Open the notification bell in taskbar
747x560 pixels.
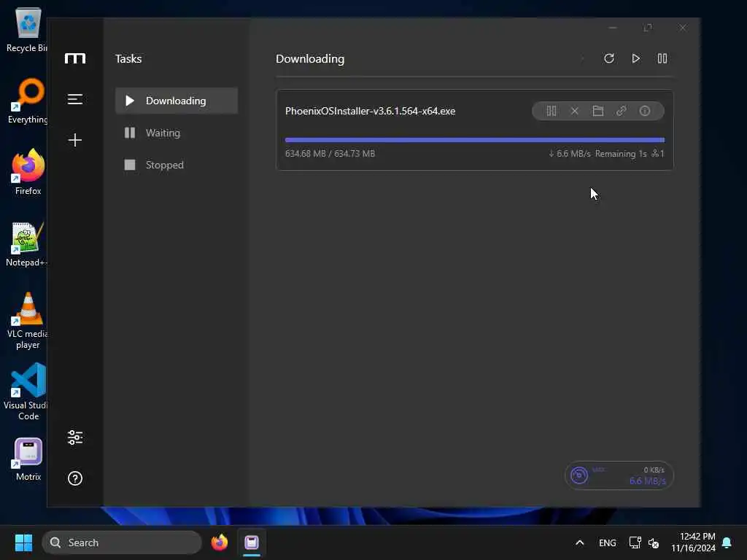727,542
